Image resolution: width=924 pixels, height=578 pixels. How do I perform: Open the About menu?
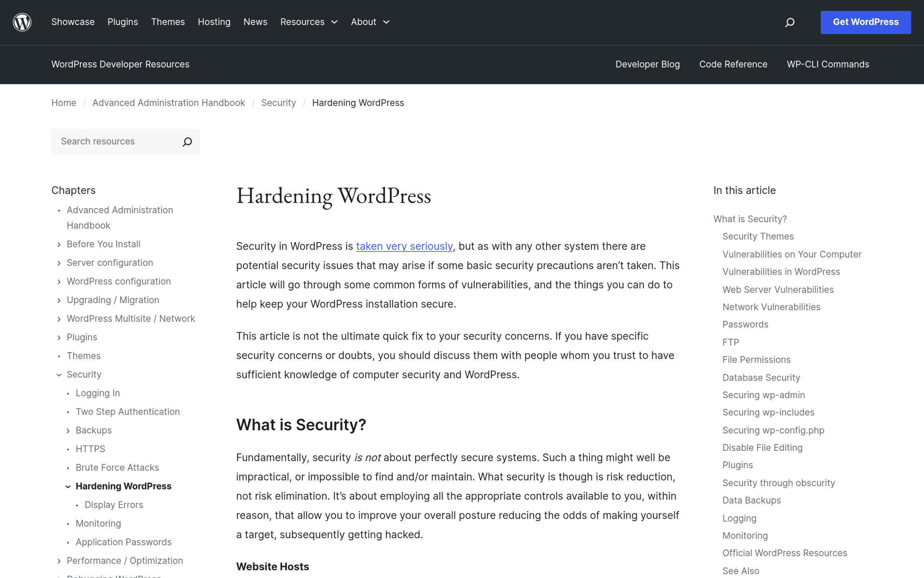(x=363, y=22)
